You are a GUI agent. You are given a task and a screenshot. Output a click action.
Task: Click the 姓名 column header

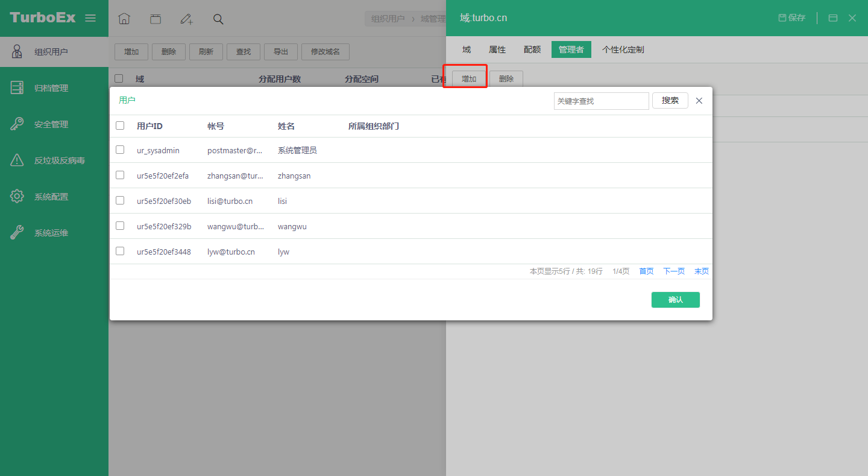point(286,126)
